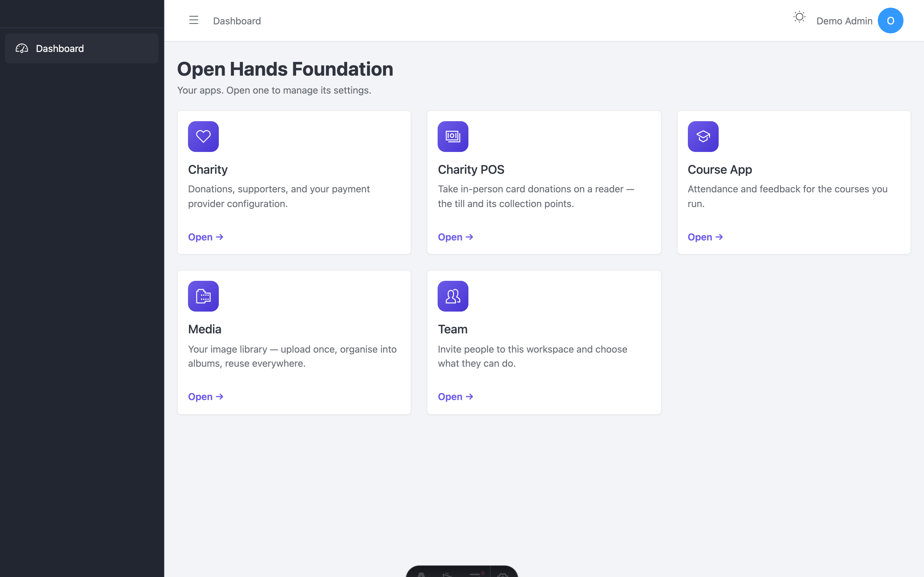Image resolution: width=924 pixels, height=577 pixels.
Task: Open the Charity POS app link
Action: point(456,237)
